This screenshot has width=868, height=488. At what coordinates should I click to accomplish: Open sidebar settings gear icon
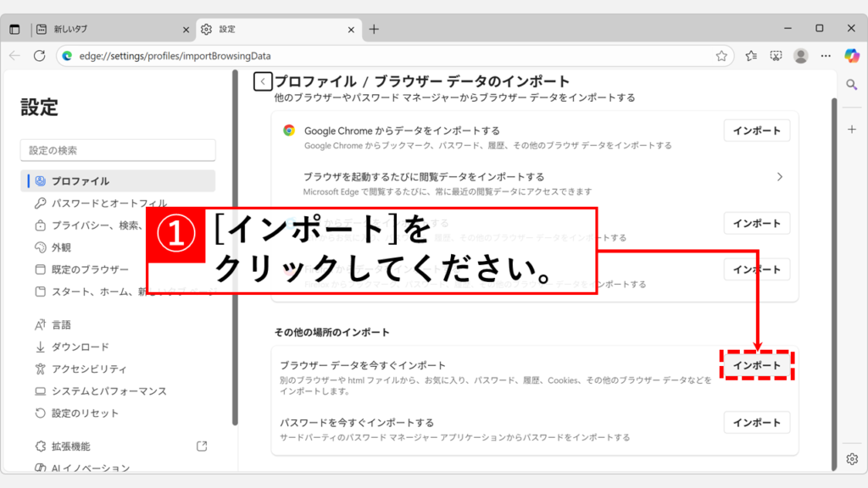click(852, 458)
